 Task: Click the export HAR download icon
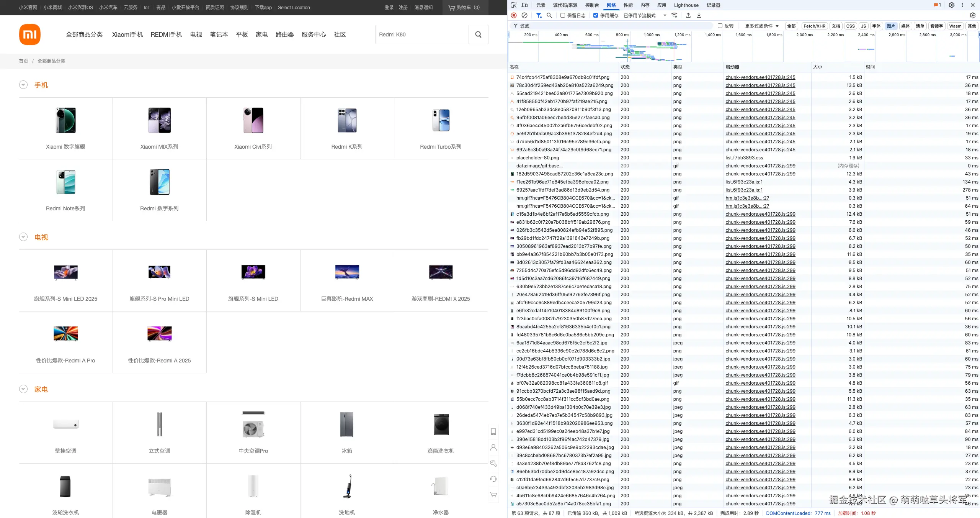[699, 15]
